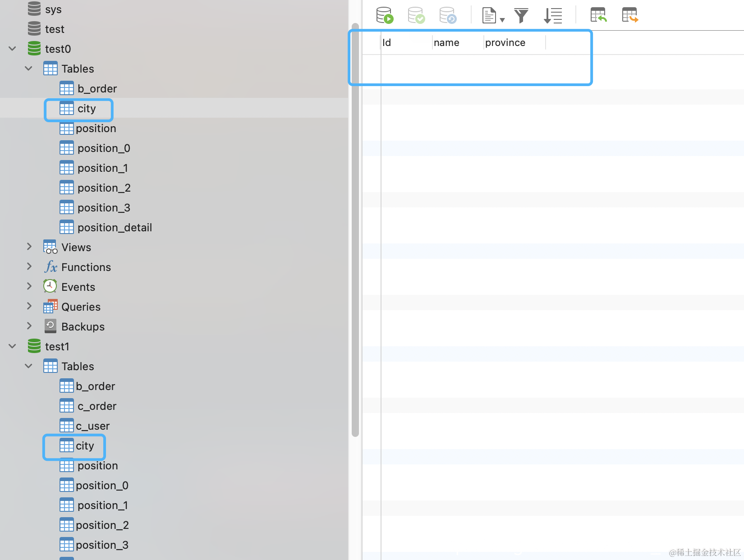Click the Tables icon under test1

pos(50,366)
